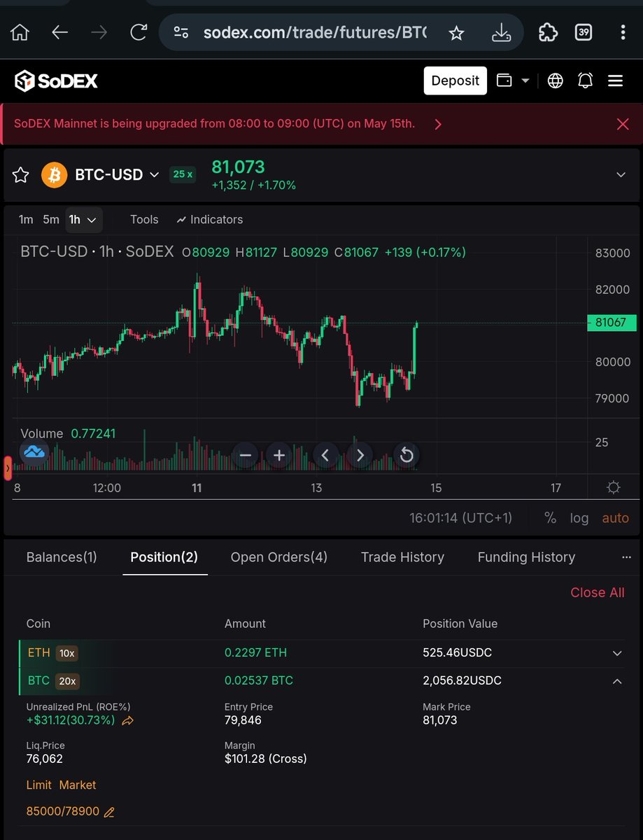This screenshot has height=840, width=643.
Task: Choose Market close for BTC position
Action: tap(78, 785)
